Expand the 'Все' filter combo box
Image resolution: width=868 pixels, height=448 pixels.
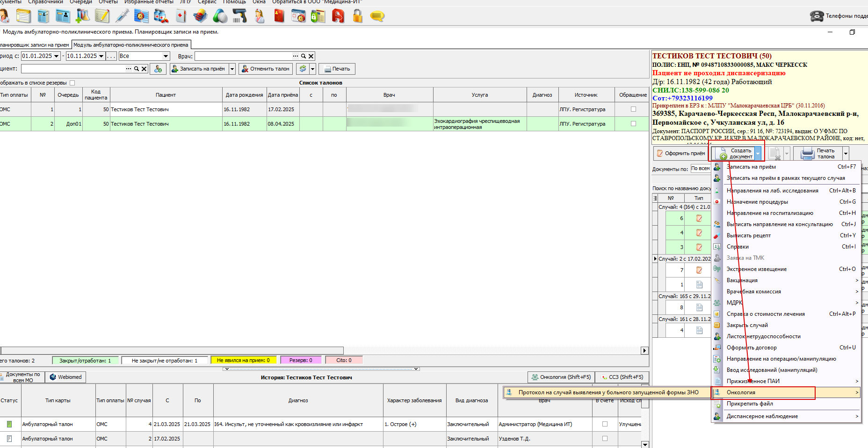[165, 56]
